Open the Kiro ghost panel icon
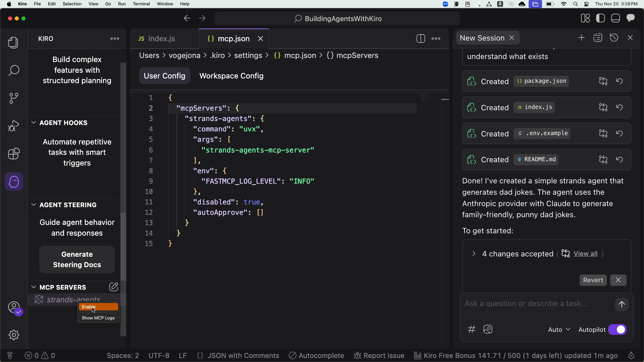Image resolution: width=644 pixels, height=362 pixels. pyautogui.click(x=14, y=182)
